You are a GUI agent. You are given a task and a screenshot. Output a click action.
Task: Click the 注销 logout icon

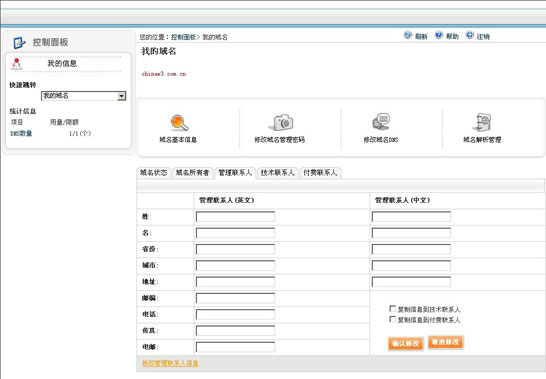pos(470,35)
